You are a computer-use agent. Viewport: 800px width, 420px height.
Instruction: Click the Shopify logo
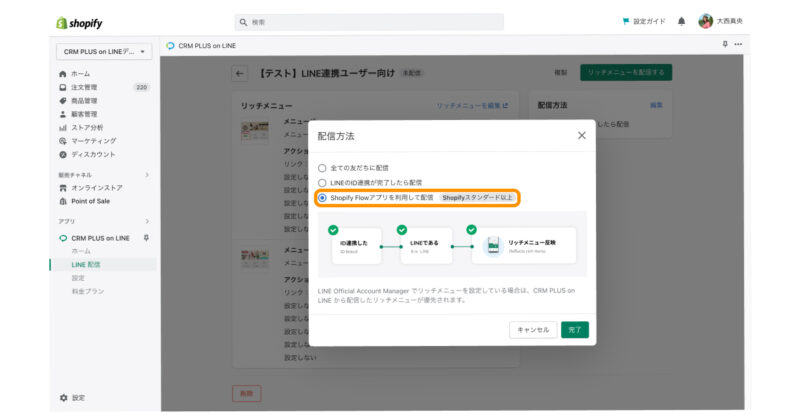click(79, 23)
